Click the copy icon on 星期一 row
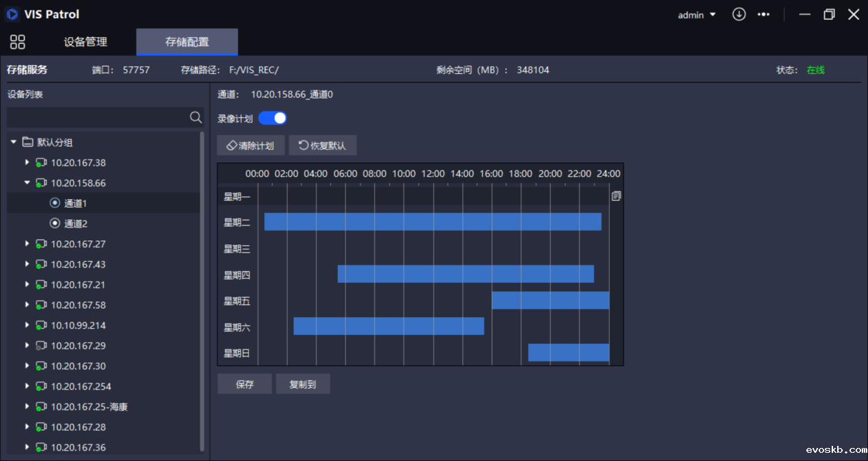868x461 pixels. (x=616, y=197)
